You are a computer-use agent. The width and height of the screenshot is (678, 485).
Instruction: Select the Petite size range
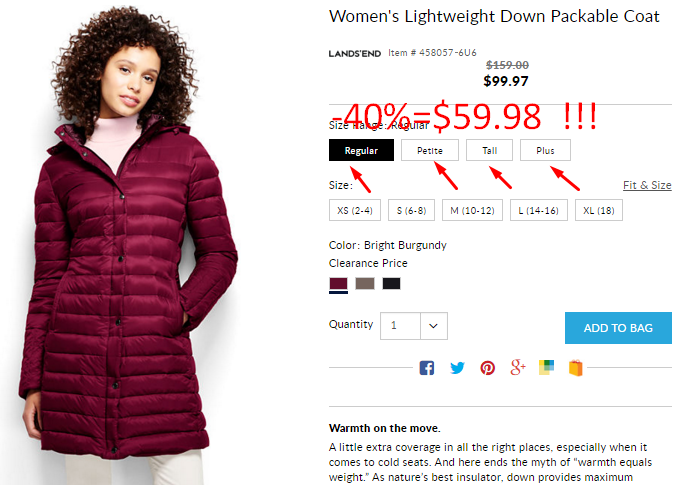429,150
